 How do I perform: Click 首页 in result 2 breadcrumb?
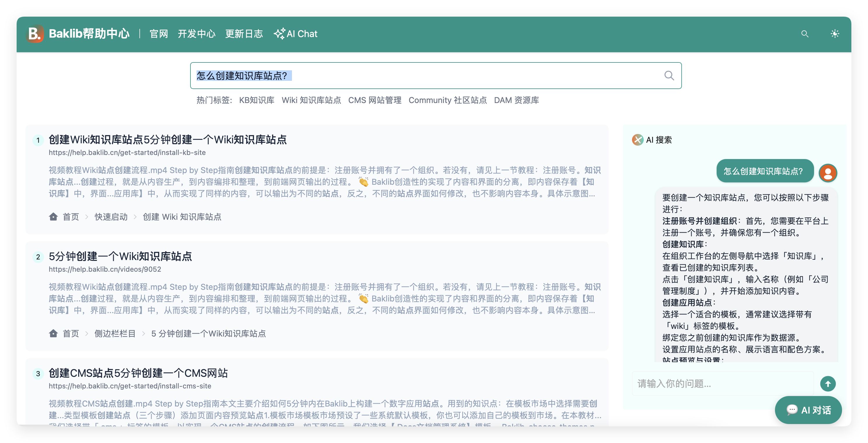point(71,333)
